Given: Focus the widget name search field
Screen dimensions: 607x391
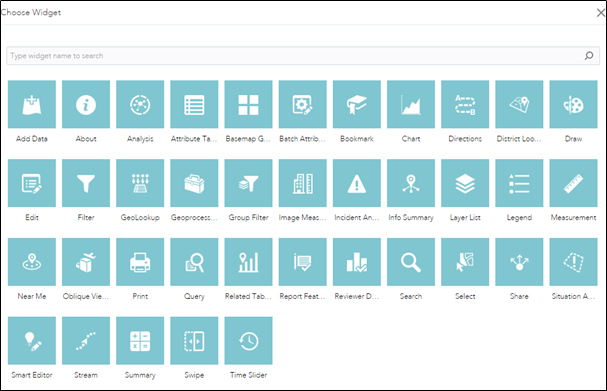Looking at the screenshot, I should click(x=303, y=56).
